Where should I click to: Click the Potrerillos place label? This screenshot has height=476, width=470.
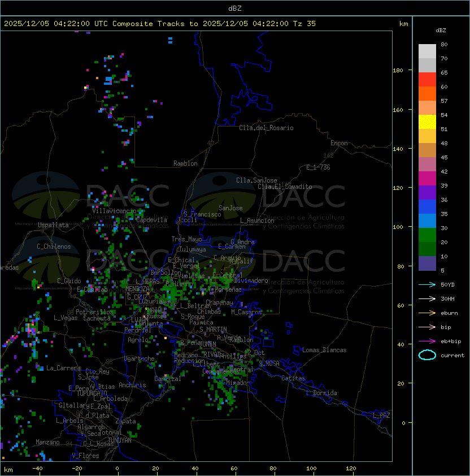[x=94, y=312]
